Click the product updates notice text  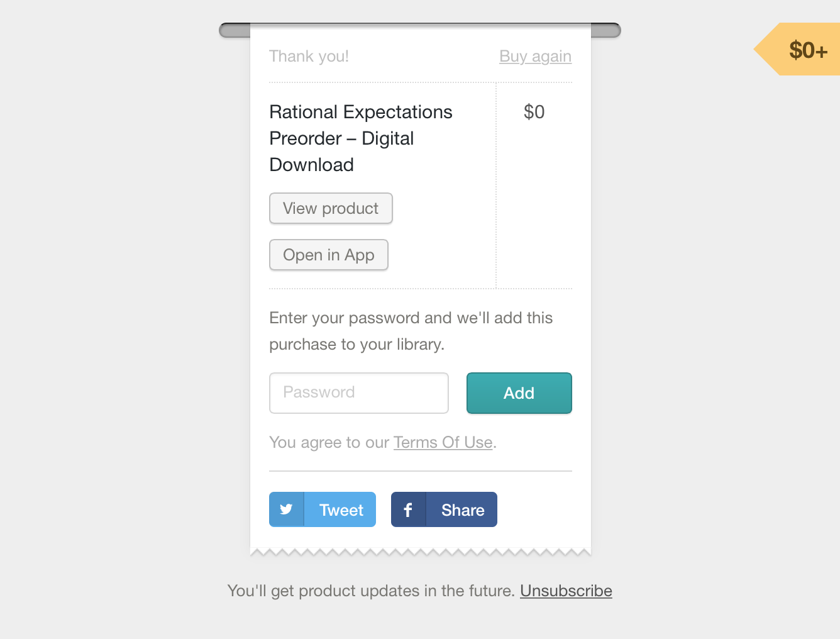coord(371,591)
